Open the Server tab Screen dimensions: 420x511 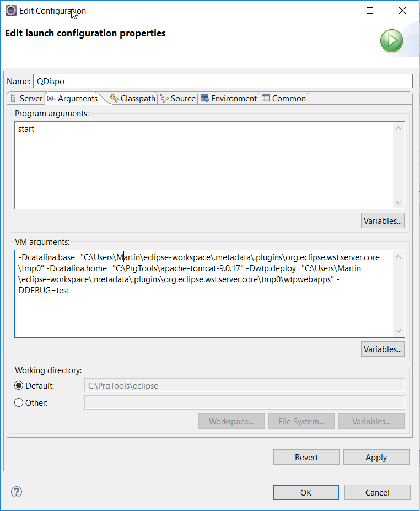pyautogui.click(x=26, y=98)
